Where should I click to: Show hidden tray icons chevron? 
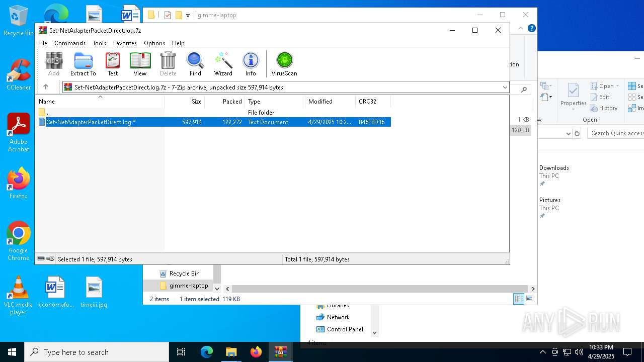[x=542, y=352]
